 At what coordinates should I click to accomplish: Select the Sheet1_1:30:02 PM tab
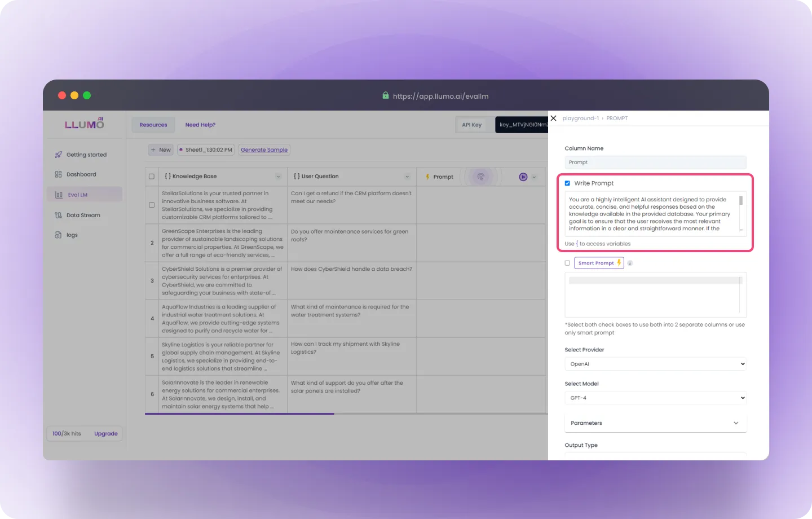206,149
